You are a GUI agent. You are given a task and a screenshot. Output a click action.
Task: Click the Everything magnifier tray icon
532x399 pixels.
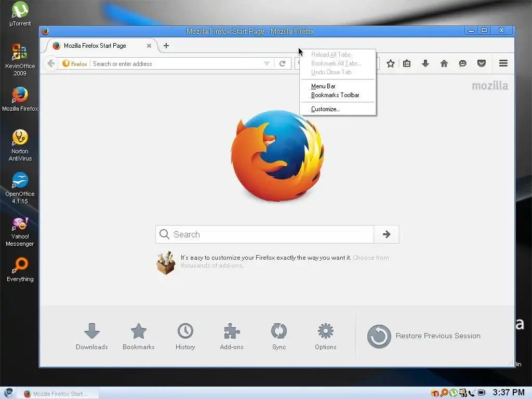pos(444,393)
